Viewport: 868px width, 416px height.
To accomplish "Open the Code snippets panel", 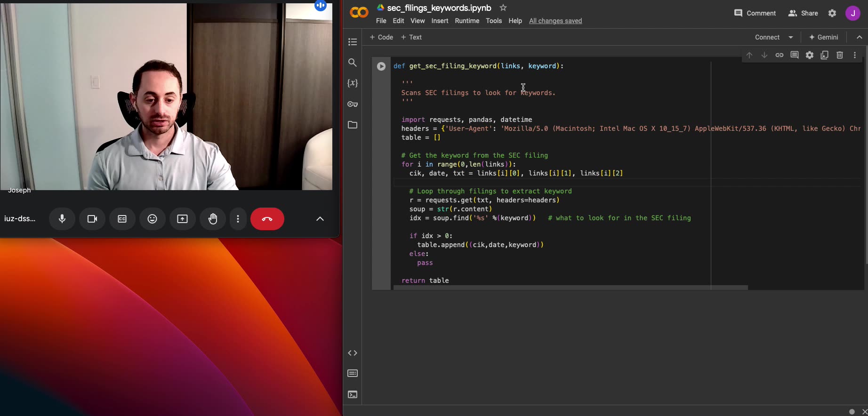I will tap(353, 353).
